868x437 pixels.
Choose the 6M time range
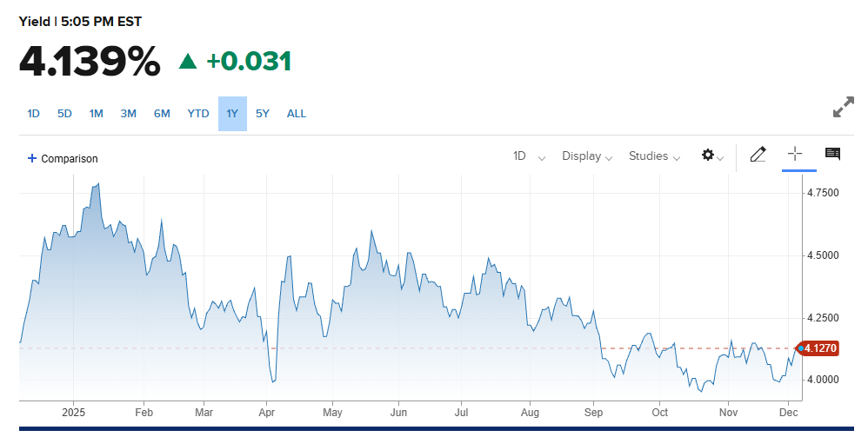(162, 114)
